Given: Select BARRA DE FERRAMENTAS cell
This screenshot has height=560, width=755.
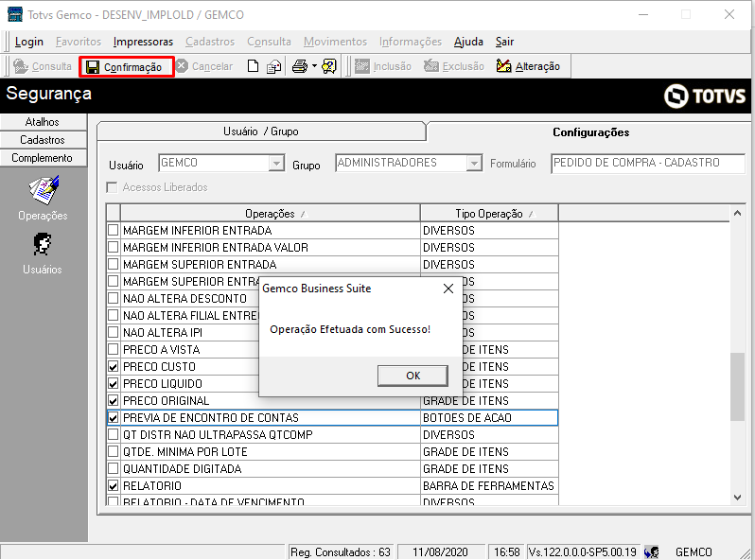Looking at the screenshot, I should [x=489, y=486].
